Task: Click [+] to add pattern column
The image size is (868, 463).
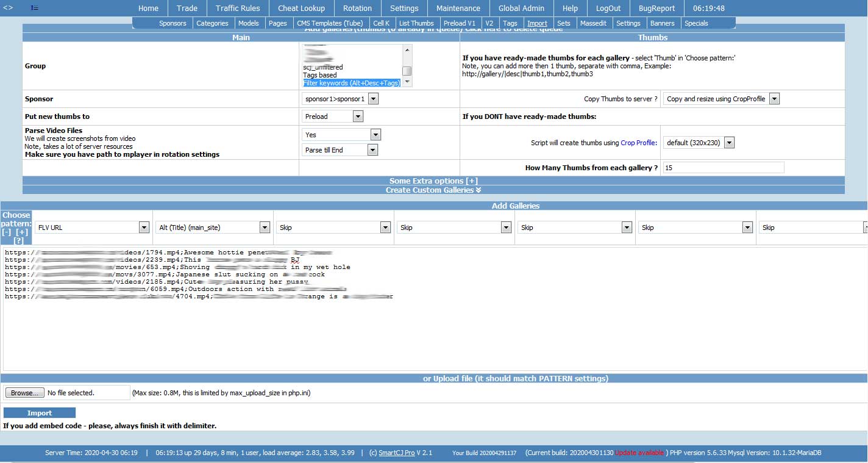Action: (x=22, y=232)
